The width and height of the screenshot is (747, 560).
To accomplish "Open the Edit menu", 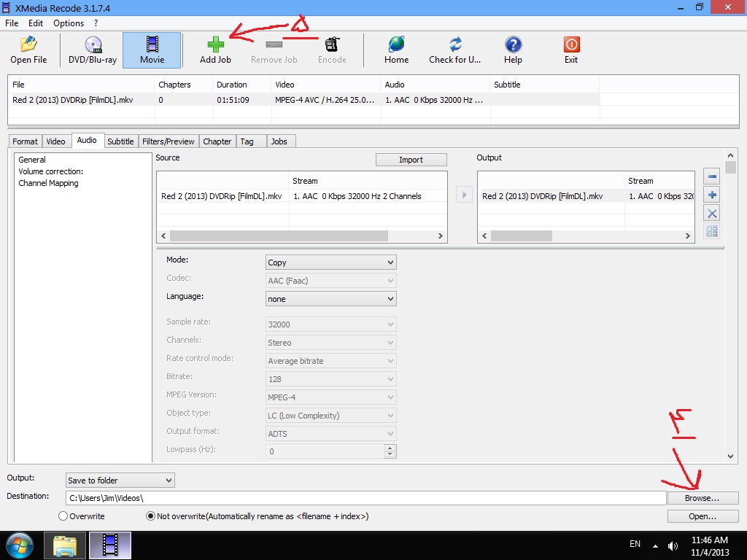I will coord(35,23).
